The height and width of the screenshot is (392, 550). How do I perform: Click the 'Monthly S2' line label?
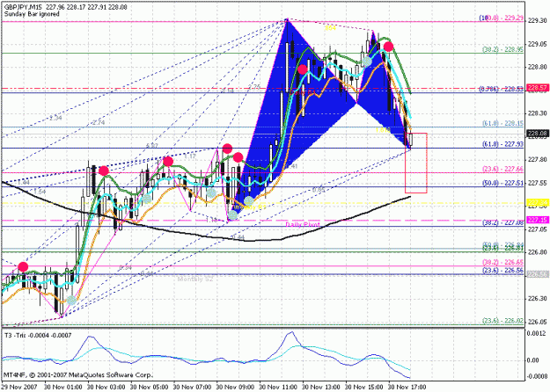coord(195,279)
